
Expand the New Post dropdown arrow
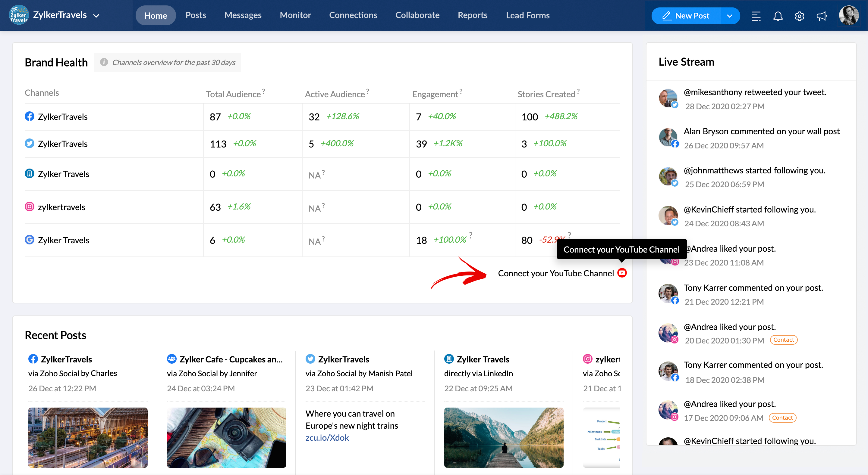729,16
